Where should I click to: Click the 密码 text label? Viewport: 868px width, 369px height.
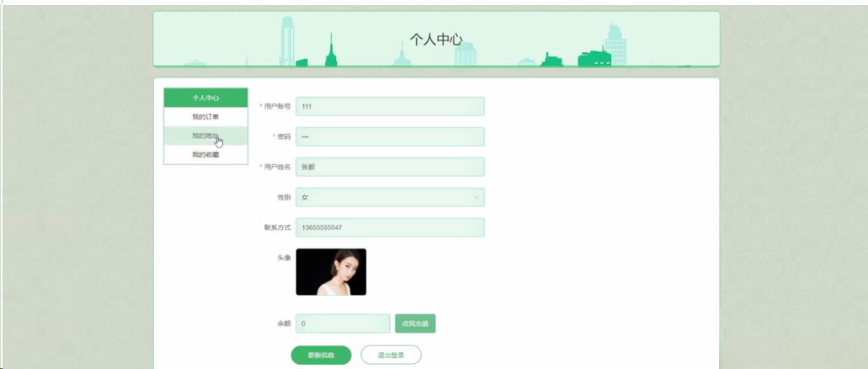(284, 136)
